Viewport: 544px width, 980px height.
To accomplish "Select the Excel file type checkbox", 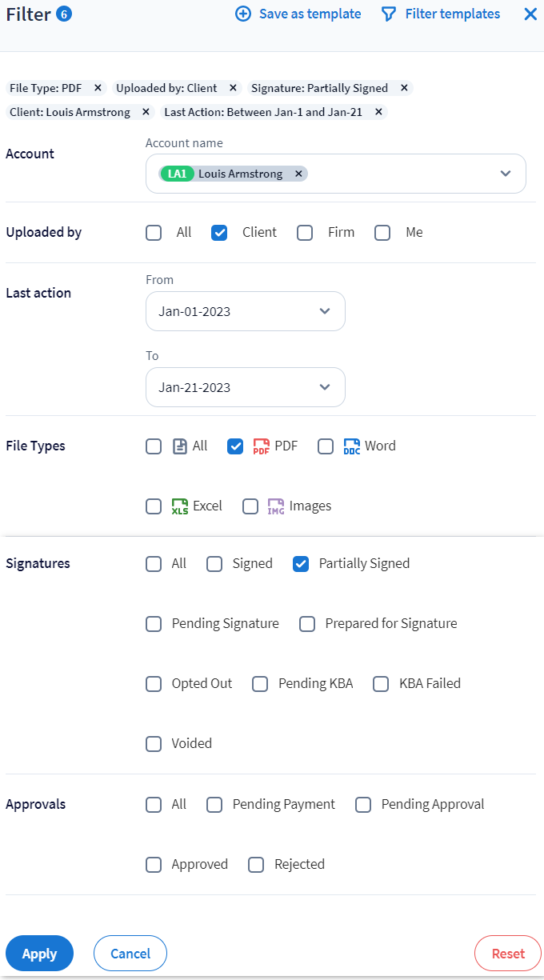I will click(154, 506).
